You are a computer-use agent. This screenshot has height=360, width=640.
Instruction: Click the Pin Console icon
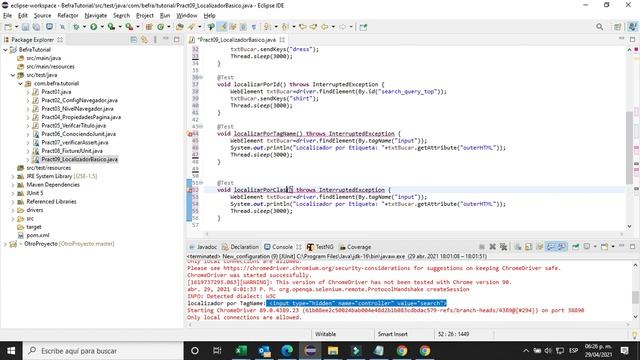click(576, 247)
